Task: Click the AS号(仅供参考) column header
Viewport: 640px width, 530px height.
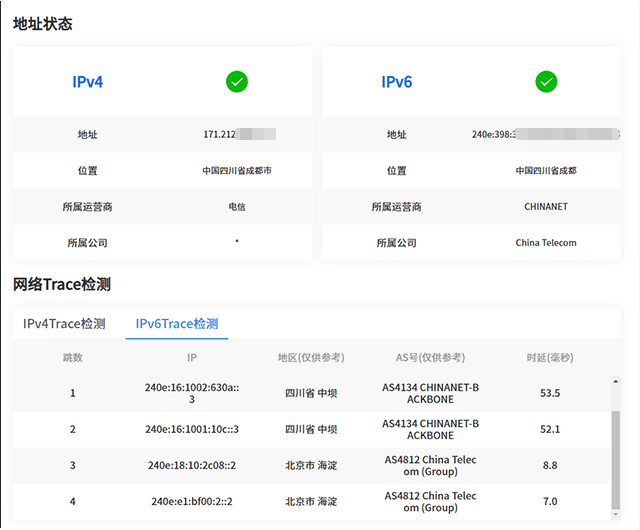Action: pos(430,357)
